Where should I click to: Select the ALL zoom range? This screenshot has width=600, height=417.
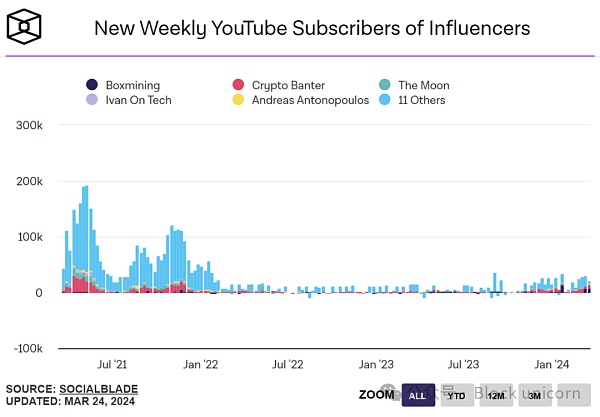coord(418,396)
